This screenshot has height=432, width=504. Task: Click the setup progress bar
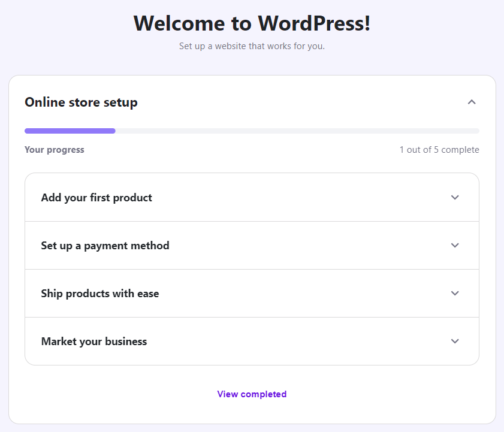252,131
